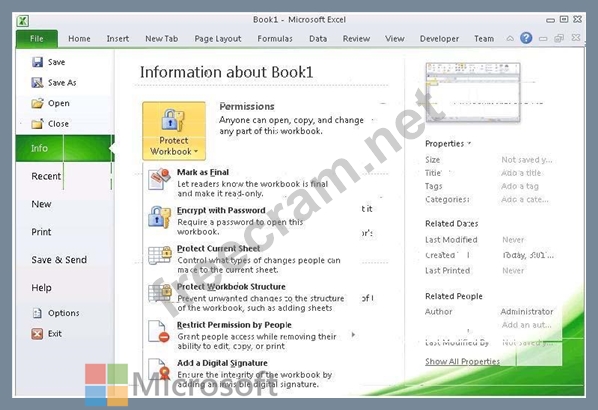Image resolution: width=598 pixels, height=410 pixels.
Task: Click Add a title property field
Action: click(521, 173)
